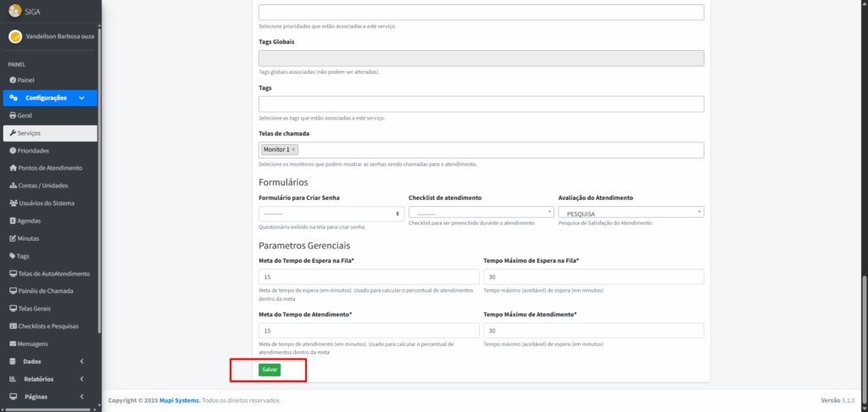Click the Usuários do Sistema icon
868x412 pixels.
[x=12, y=203]
